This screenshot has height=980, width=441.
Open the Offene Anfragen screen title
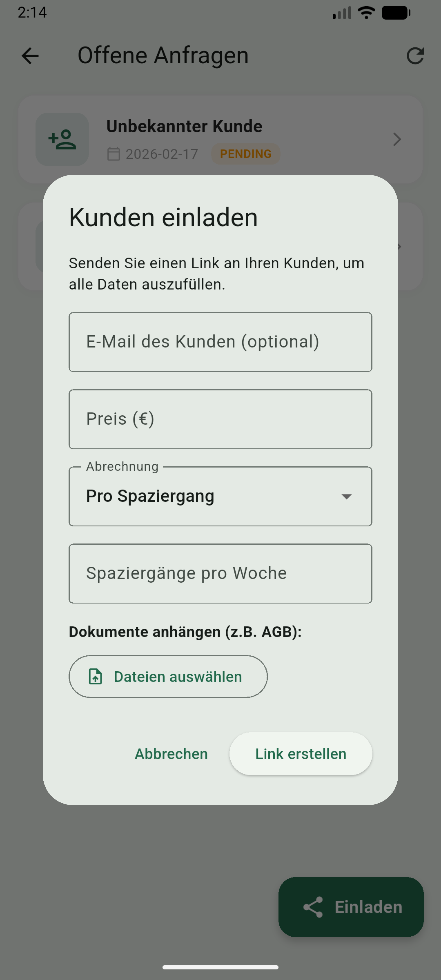(x=163, y=56)
